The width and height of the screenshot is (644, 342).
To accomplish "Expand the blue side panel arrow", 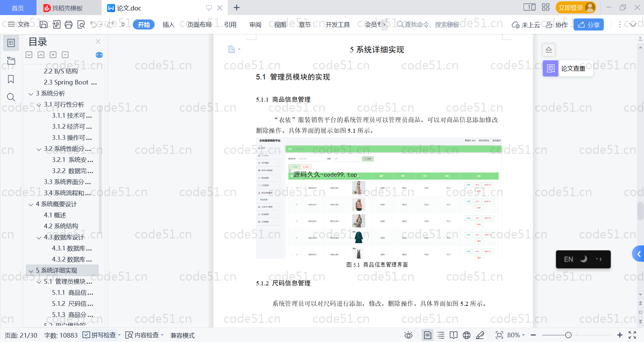I will click(x=638, y=254).
